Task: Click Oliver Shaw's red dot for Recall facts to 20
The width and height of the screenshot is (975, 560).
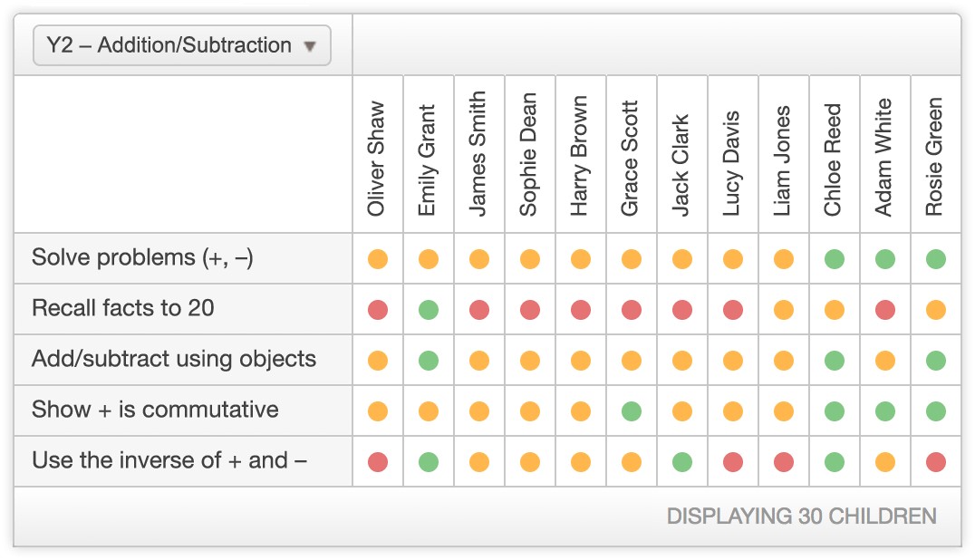Action: pos(378,310)
